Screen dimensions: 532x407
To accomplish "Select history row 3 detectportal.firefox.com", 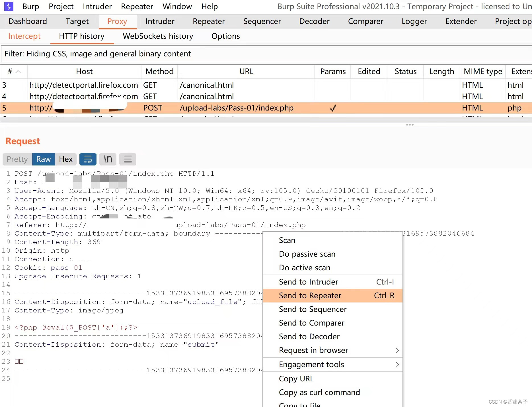I will click(x=266, y=85).
